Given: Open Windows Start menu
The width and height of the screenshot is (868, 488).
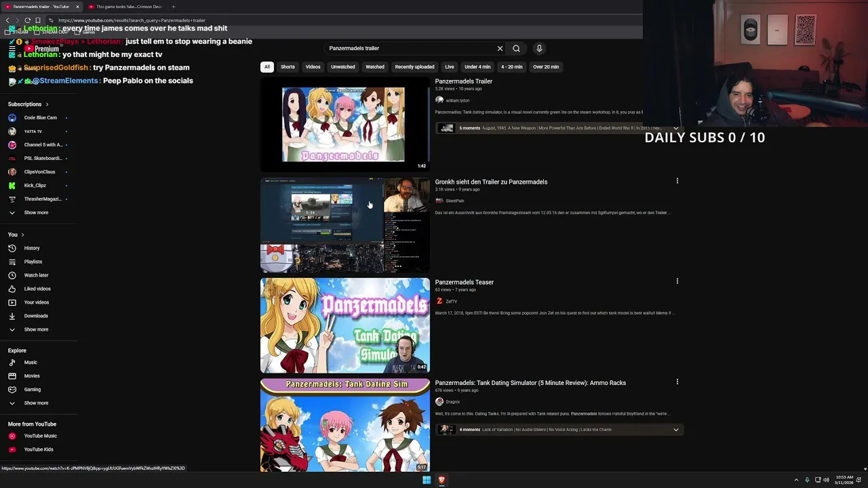Looking at the screenshot, I should pos(427,480).
